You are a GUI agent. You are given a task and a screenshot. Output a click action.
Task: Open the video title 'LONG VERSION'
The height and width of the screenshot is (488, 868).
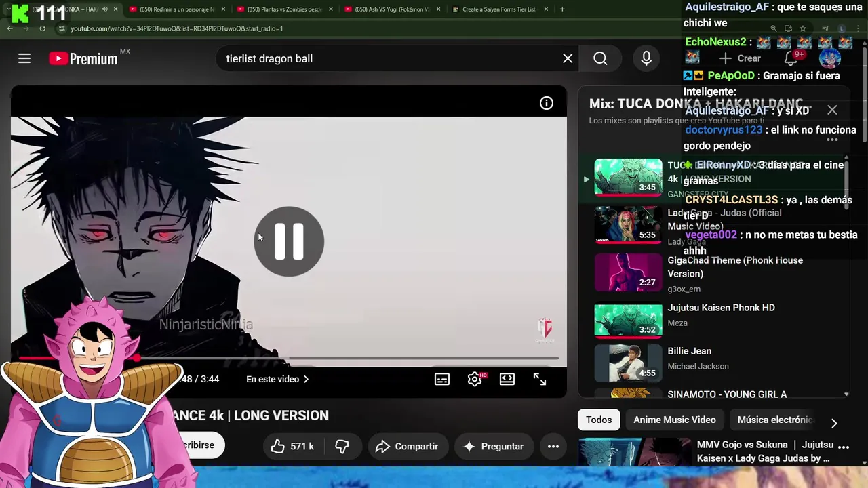251,415
